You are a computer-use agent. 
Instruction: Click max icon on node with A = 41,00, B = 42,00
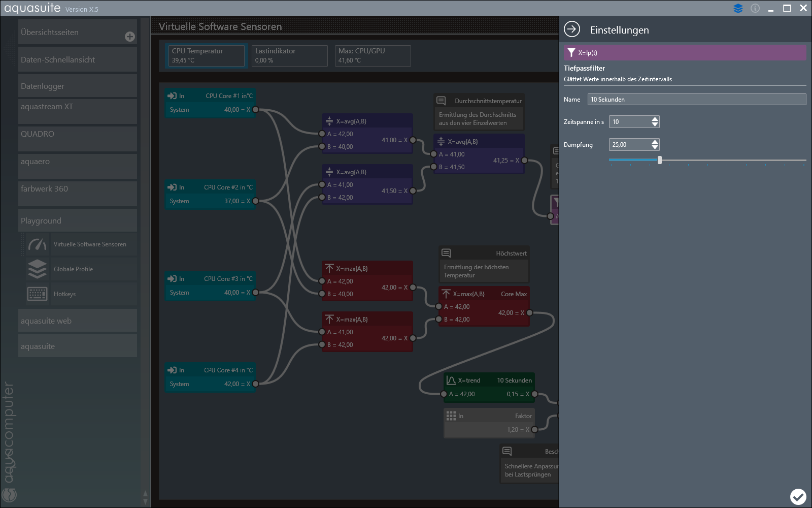click(x=329, y=319)
